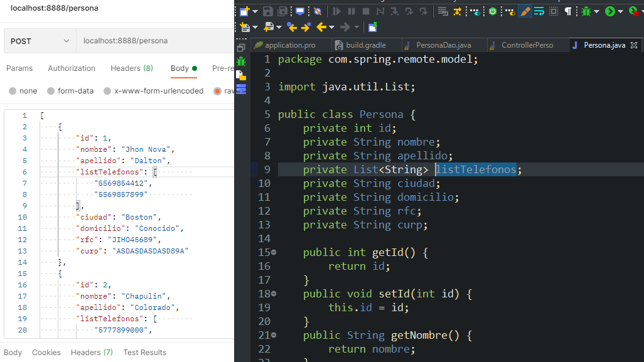Save the current file with the disk icon
Screen dimensions: 644x362
(267, 11)
